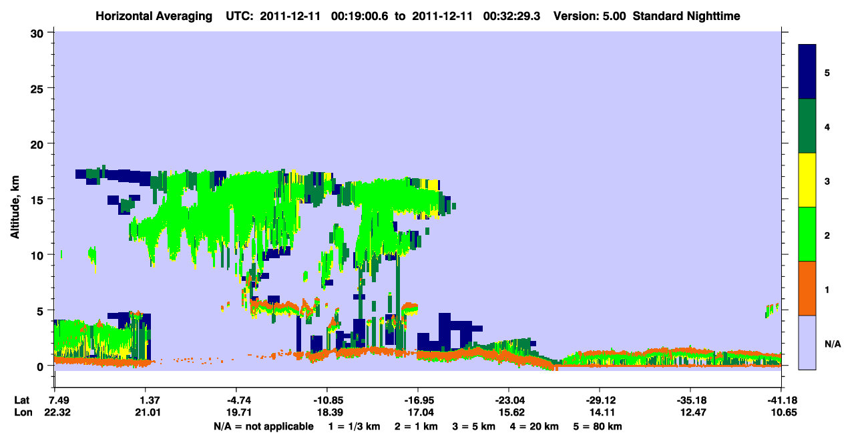The width and height of the screenshot is (868, 445).
Task: Click 'Version: 5.00' text in title
Action: (589, 15)
